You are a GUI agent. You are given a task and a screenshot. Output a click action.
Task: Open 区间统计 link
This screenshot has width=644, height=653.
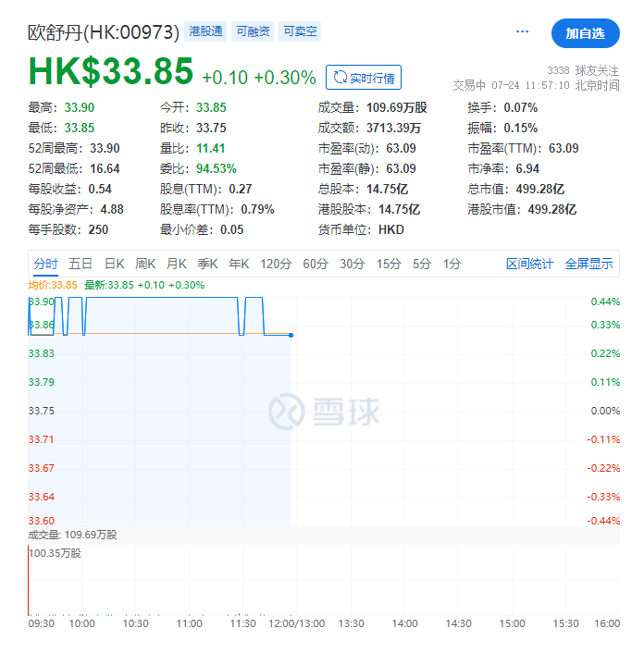point(529,264)
